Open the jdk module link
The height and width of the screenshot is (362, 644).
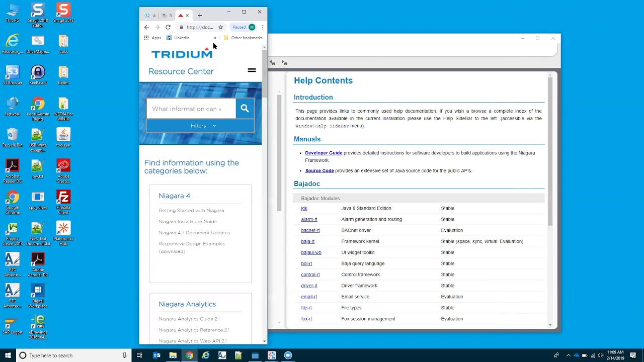tap(304, 208)
